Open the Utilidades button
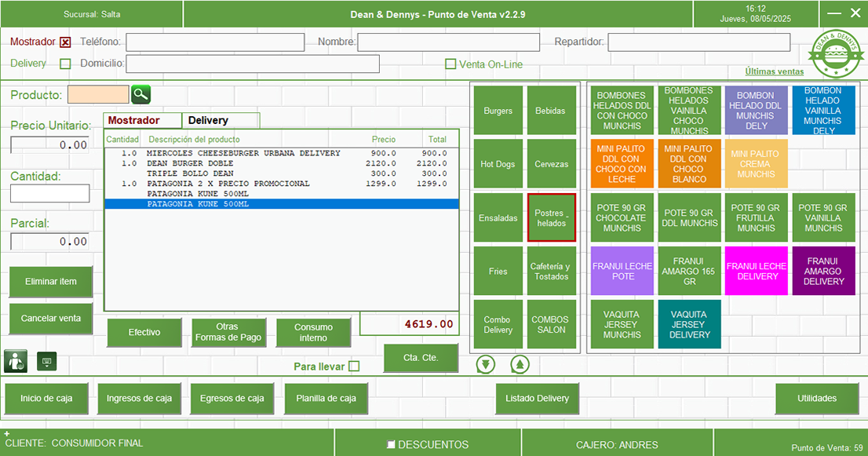 coord(817,398)
